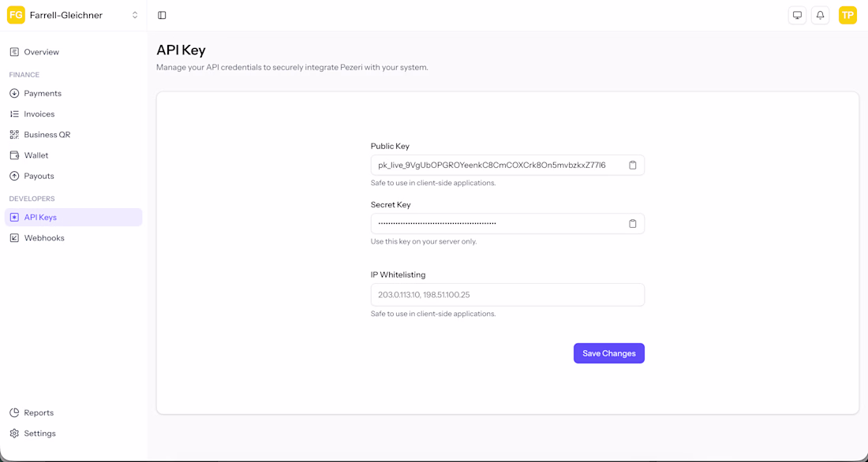This screenshot has width=868, height=462.
Task: Click inside the Secret Key field
Action: (497, 224)
